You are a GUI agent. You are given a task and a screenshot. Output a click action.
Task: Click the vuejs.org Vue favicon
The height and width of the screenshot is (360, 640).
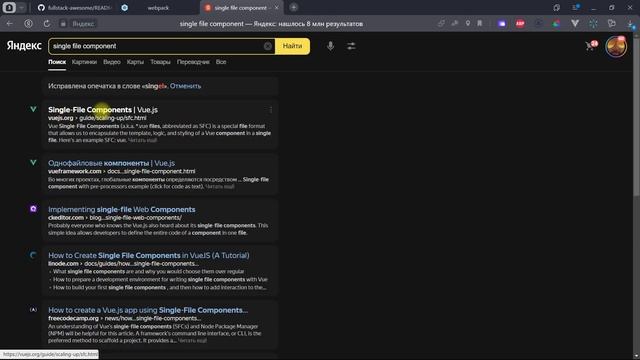pos(33,109)
